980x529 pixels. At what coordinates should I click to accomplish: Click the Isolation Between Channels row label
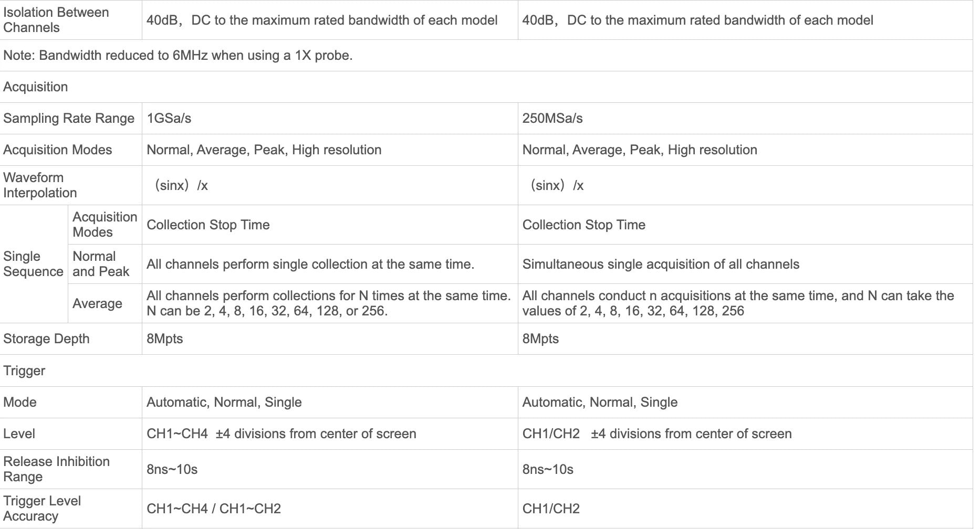coord(56,20)
